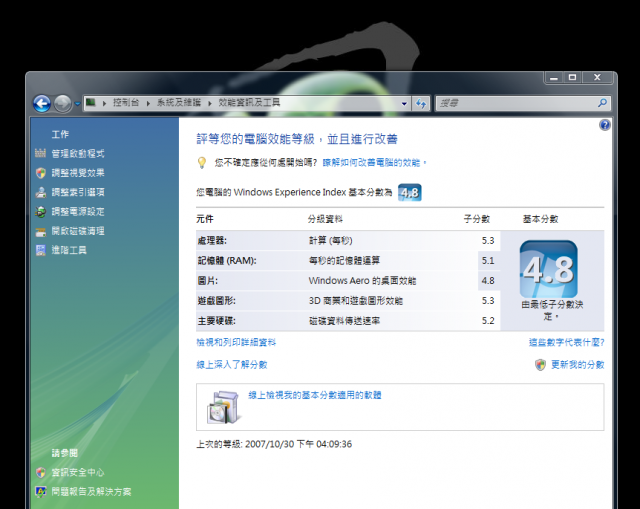This screenshot has width=640, height=509.
Task: Click the 4.8 subscore in the 圖片 row
Action: 488,281
